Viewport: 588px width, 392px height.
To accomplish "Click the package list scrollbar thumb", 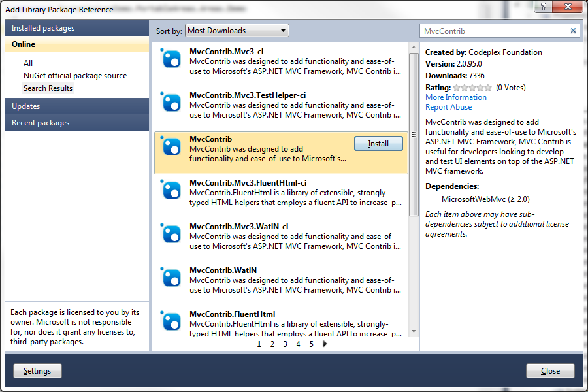I will 414,135.
